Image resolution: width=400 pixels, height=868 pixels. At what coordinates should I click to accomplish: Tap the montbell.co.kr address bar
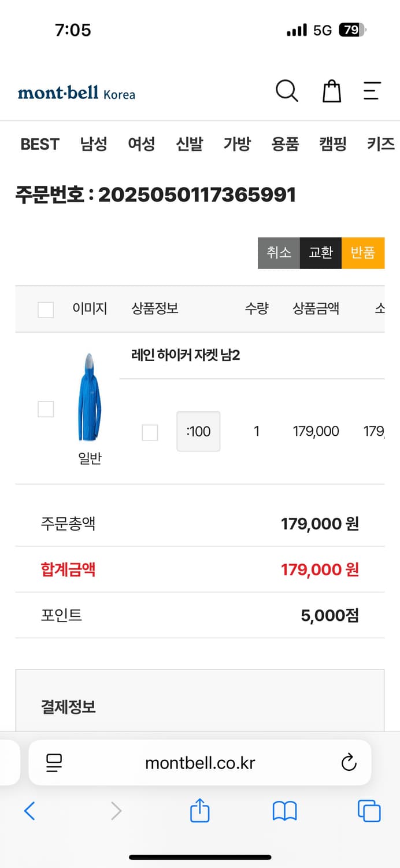point(199,762)
